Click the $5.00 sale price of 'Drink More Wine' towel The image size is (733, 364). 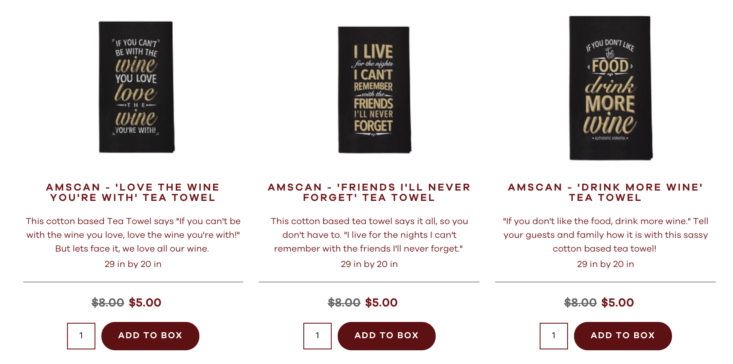click(x=618, y=303)
